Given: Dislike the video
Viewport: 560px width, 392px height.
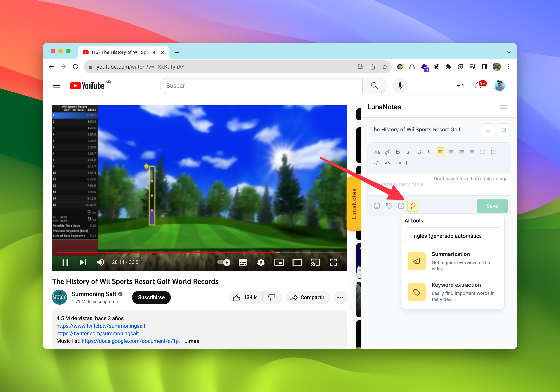Looking at the screenshot, I should click(272, 297).
